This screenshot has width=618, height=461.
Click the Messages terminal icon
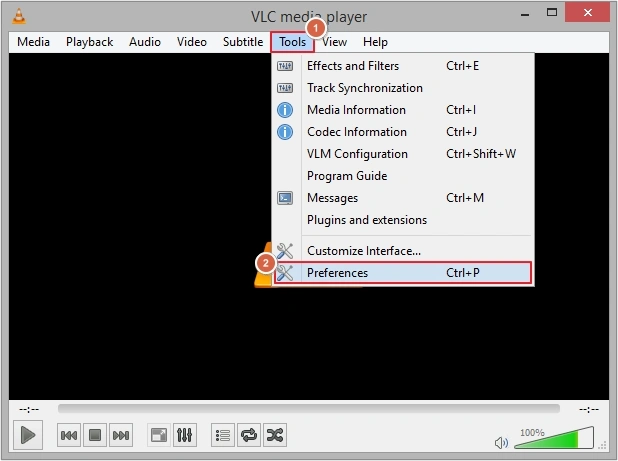[285, 198]
